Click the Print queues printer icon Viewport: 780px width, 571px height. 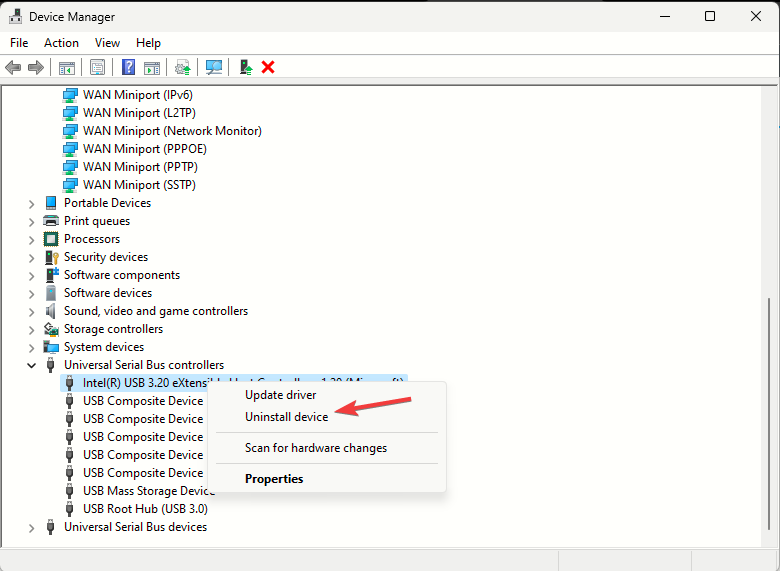tap(51, 221)
